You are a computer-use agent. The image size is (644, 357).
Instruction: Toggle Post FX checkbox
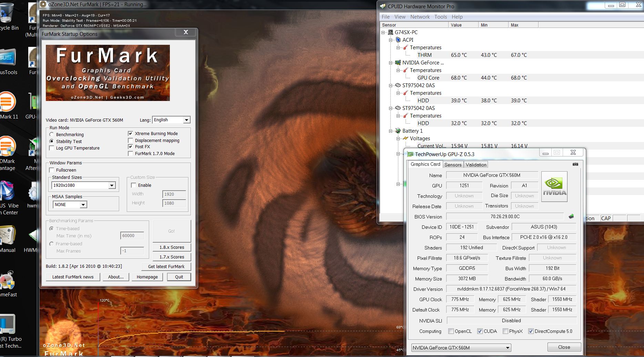131,146
